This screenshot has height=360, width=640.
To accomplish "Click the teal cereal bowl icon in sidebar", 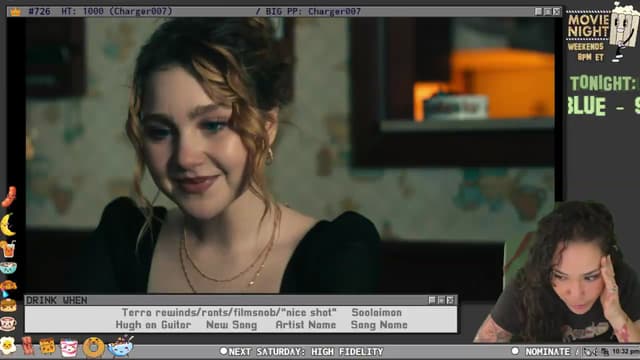I will (8, 268).
